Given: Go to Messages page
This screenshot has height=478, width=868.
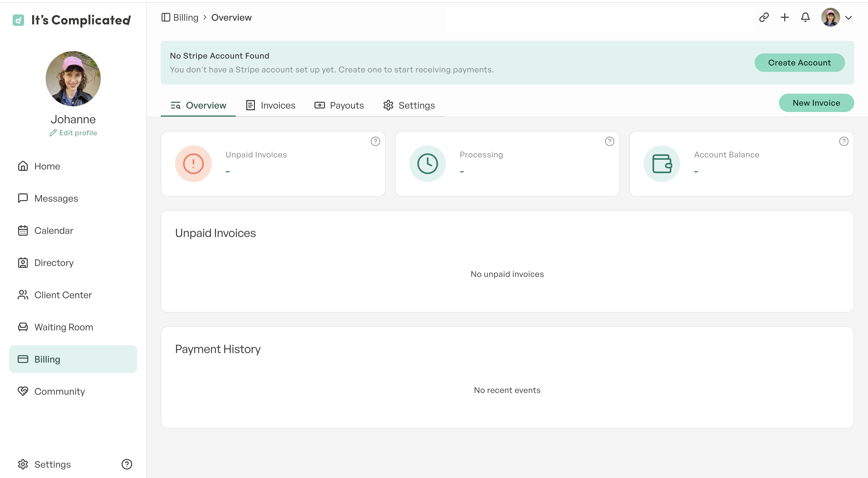Looking at the screenshot, I should pyautogui.click(x=73, y=198).
